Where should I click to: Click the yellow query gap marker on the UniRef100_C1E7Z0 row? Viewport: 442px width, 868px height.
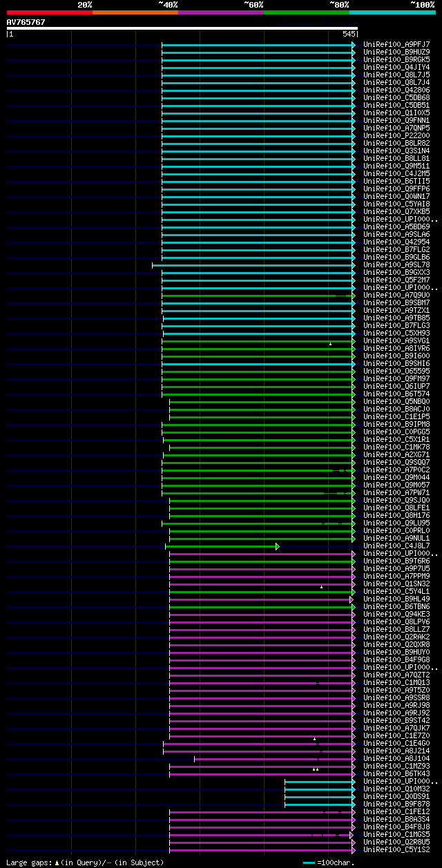pos(314,738)
